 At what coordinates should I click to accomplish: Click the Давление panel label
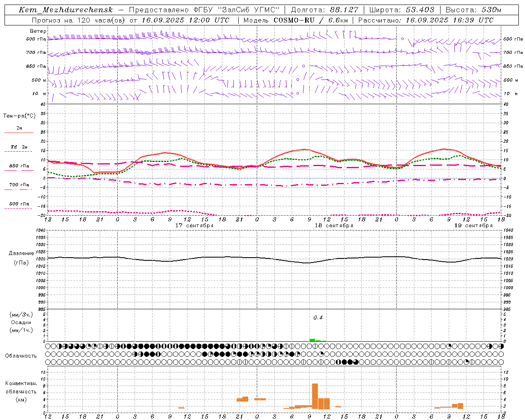pyautogui.click(x=21, y=253)
